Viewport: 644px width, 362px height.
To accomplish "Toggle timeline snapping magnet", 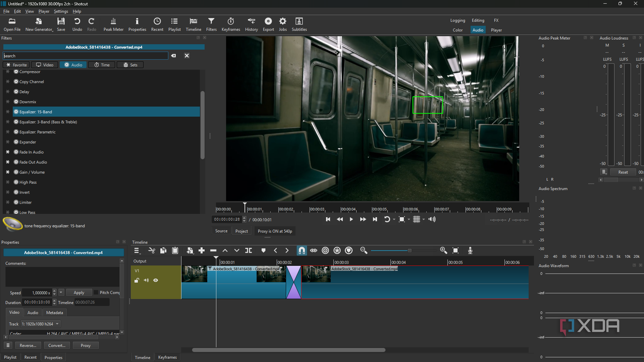I will (x=302, y=250).
